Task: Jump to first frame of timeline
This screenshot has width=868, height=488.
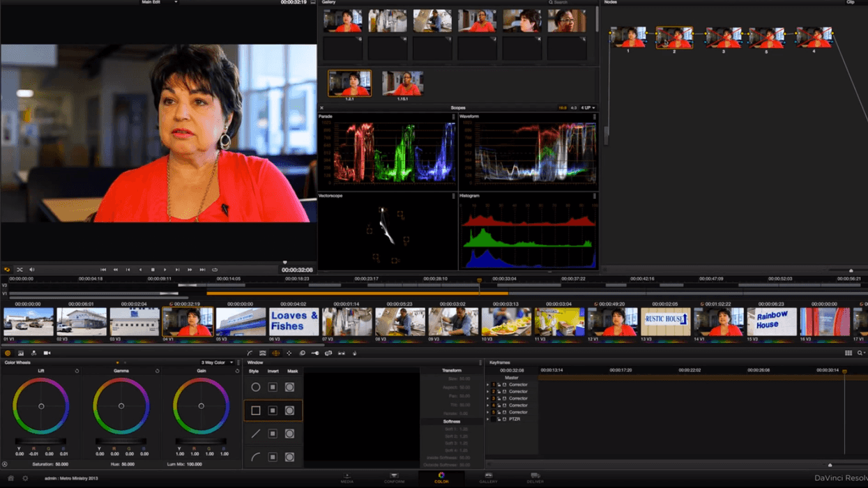Action: coord(103,270)
